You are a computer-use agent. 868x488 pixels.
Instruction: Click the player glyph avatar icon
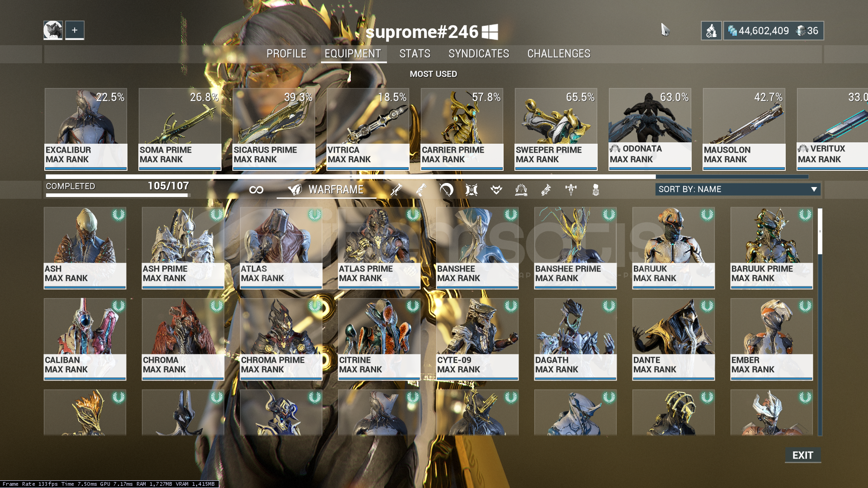pyautogui.click(x=53, y=30)
